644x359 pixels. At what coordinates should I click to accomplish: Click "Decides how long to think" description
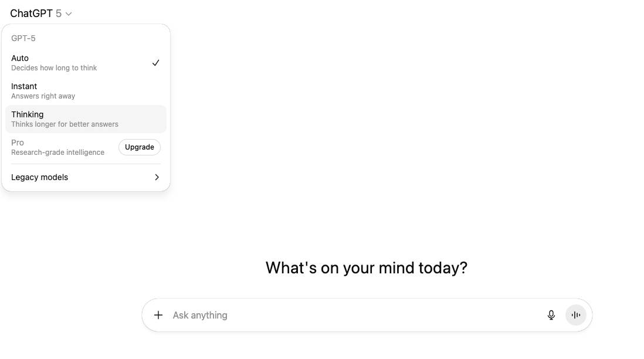54,68
